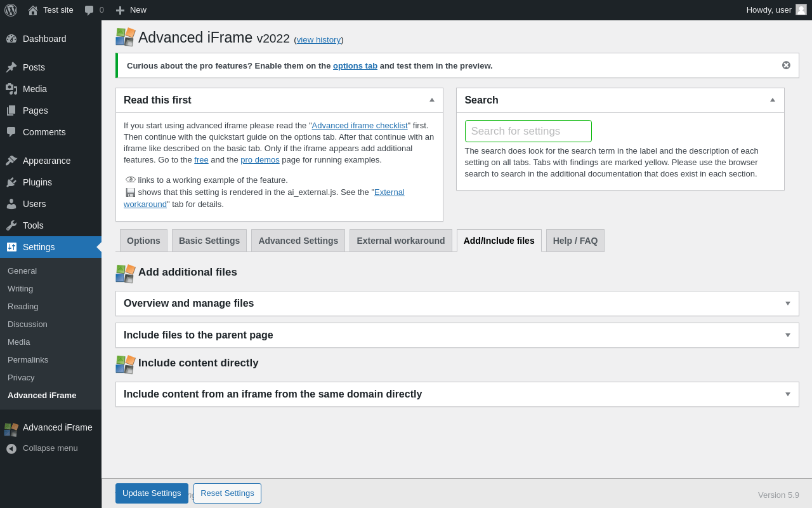Dismiss the pro features notice

tap(786, 65)
